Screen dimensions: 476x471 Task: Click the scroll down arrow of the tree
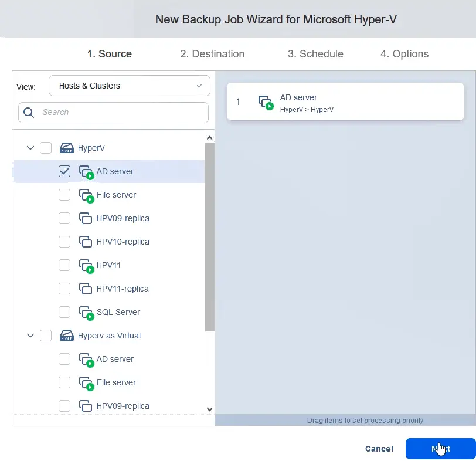pyautogui.click(x=209, y=409)
